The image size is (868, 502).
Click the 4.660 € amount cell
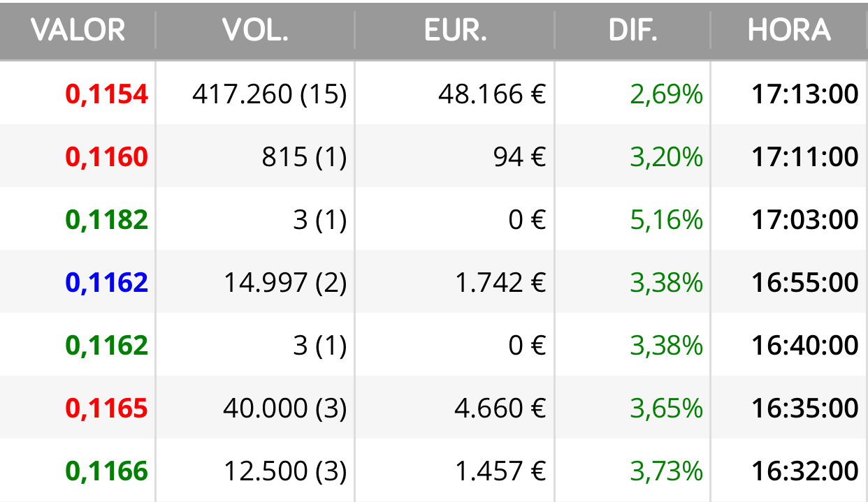pyautogui.click(x=500, y=408)
